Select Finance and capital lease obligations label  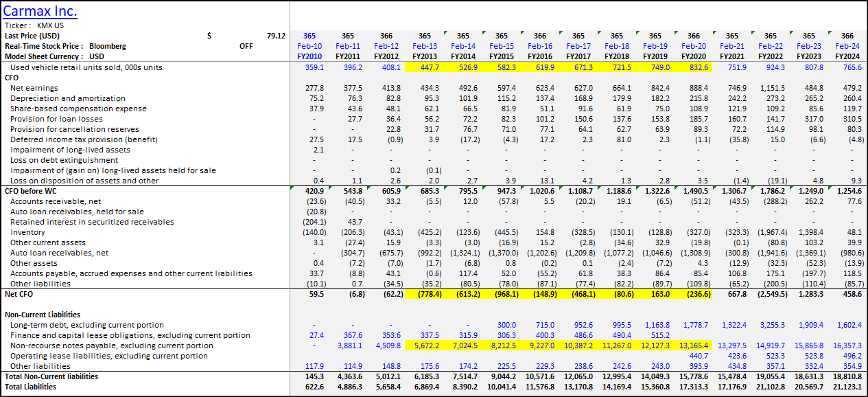tap(130, 335)
